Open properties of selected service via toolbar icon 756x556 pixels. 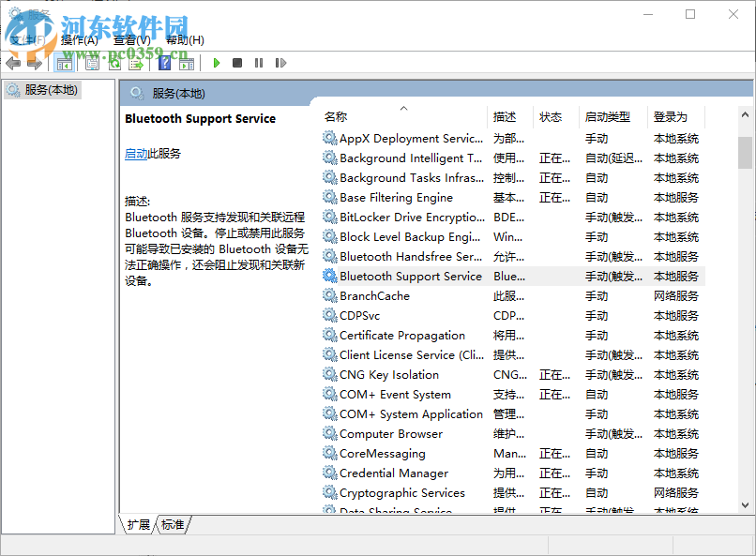[91, 62]
